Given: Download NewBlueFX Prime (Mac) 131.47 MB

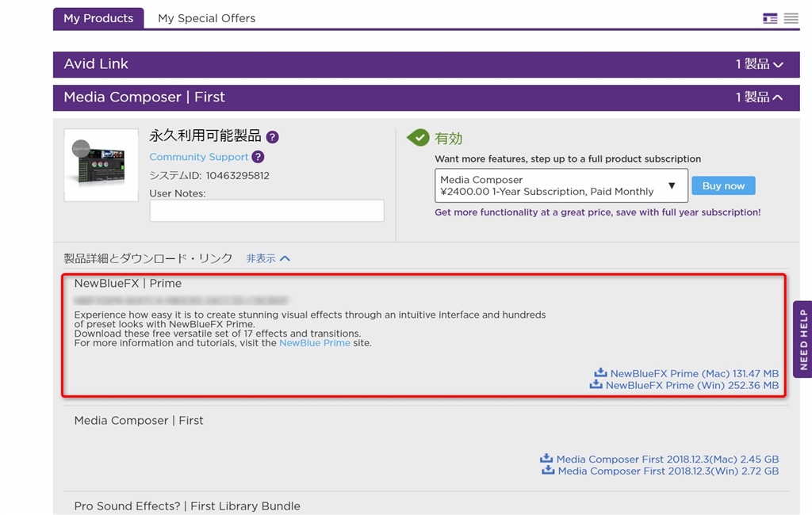Looking at the screenshot, I should point(695,373).
